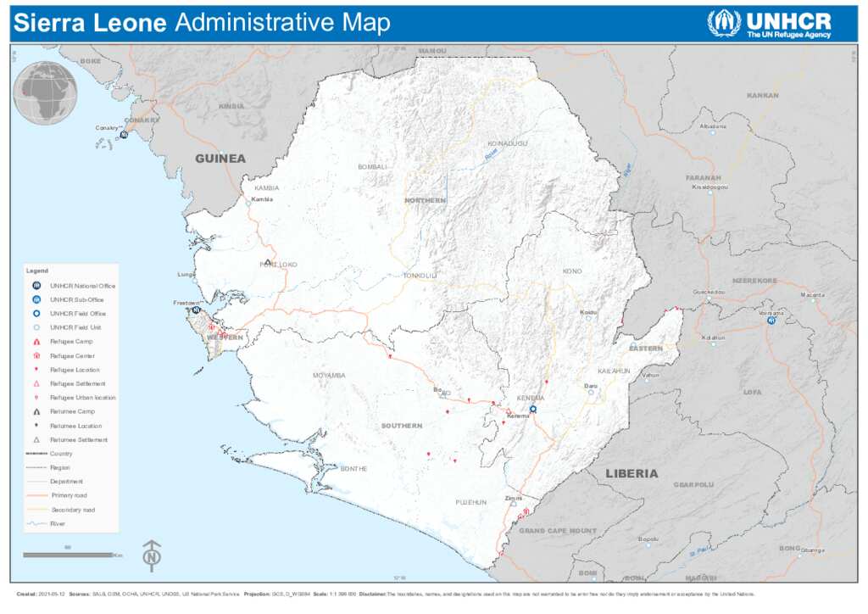868x614 pixels.
Task: Click the "Legend" heading
Action: (37, 271)
